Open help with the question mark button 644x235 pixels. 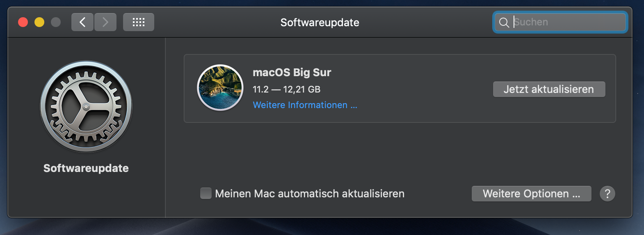coord(607,194)
